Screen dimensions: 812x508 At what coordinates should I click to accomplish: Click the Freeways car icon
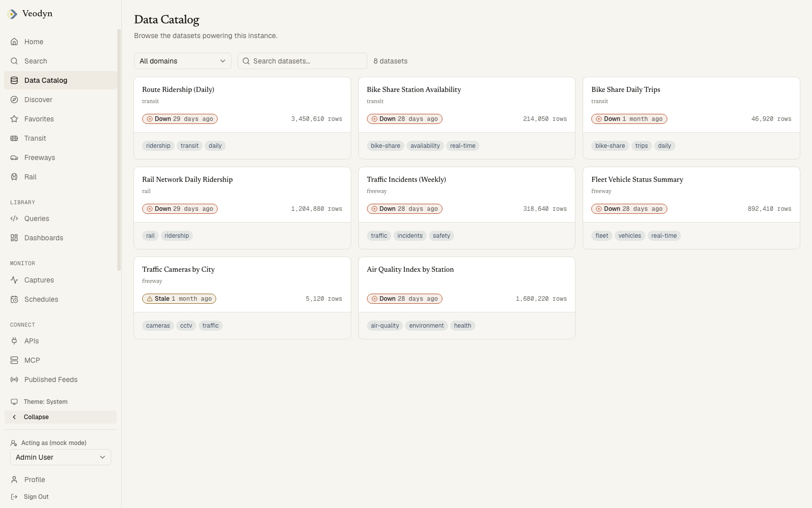14,157
